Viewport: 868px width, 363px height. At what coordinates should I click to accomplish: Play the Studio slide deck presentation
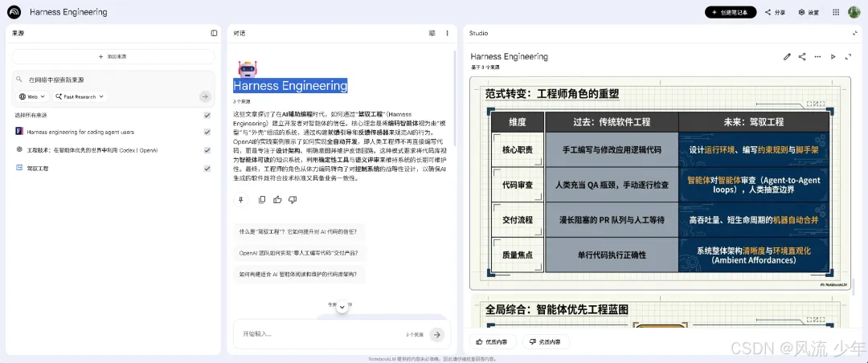tap(833, 56)
